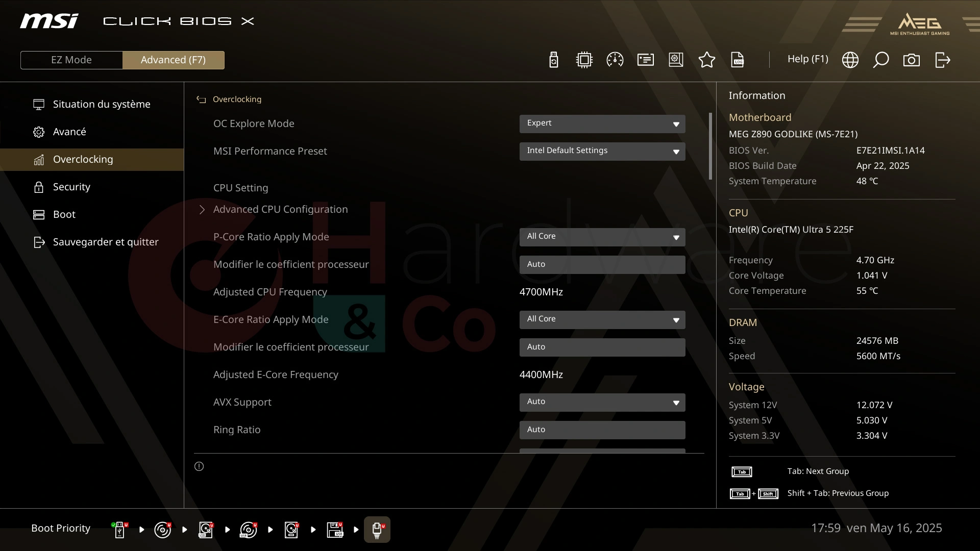Open the profile card icon in toolbar
This screenshot has width=980, height=551.
(645, 60)
